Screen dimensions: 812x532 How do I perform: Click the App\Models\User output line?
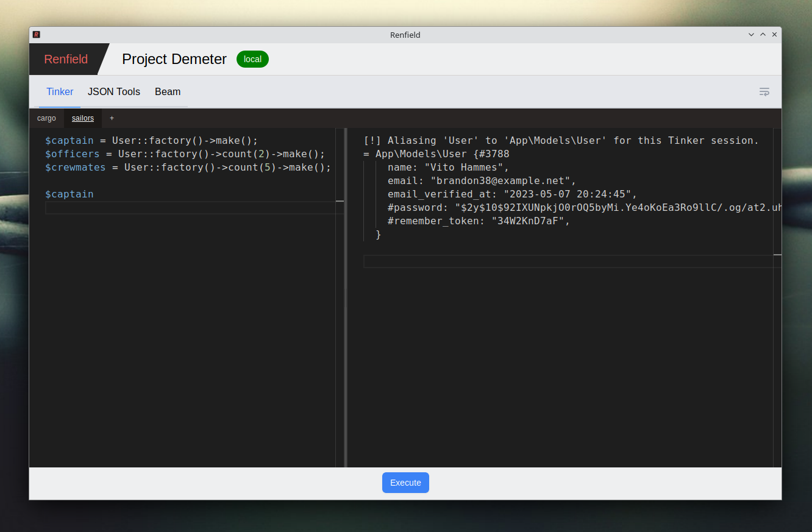[x=436, y=154]
